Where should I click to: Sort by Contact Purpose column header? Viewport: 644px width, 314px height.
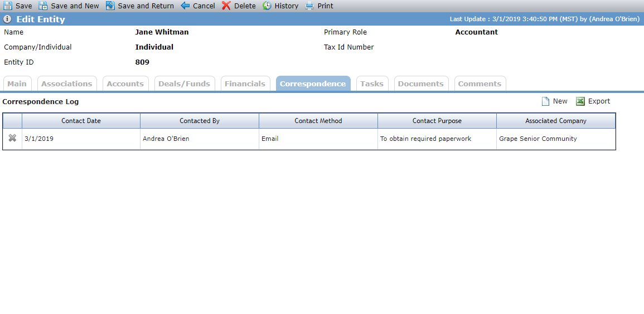(437, 121)
